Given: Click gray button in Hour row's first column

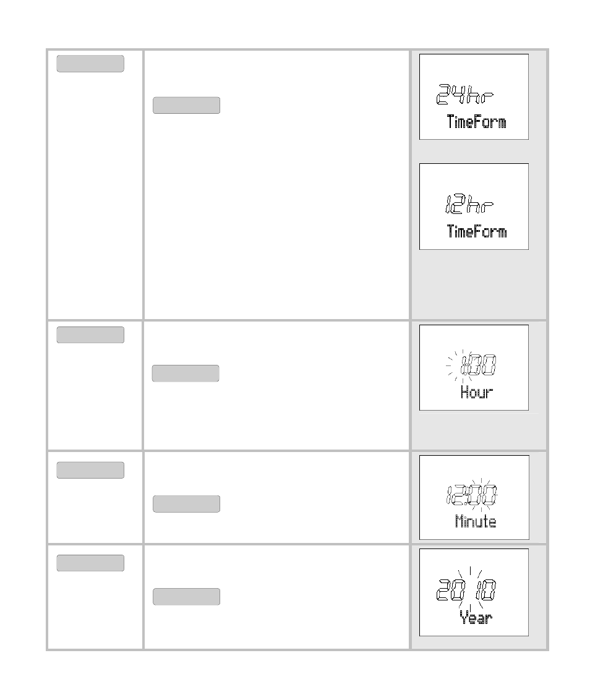Looking at the screenshot, I should 90,335.
